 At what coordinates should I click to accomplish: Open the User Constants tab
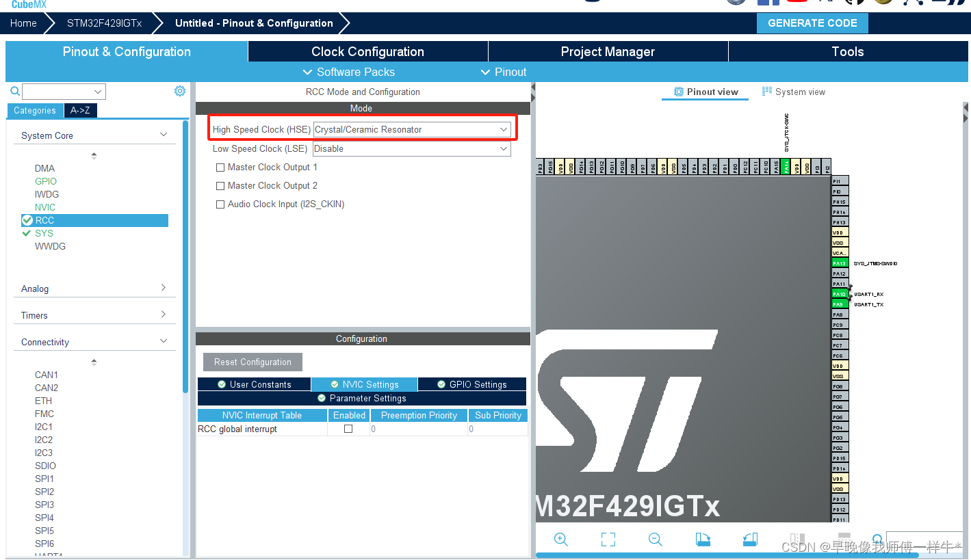tap(254, 384)
